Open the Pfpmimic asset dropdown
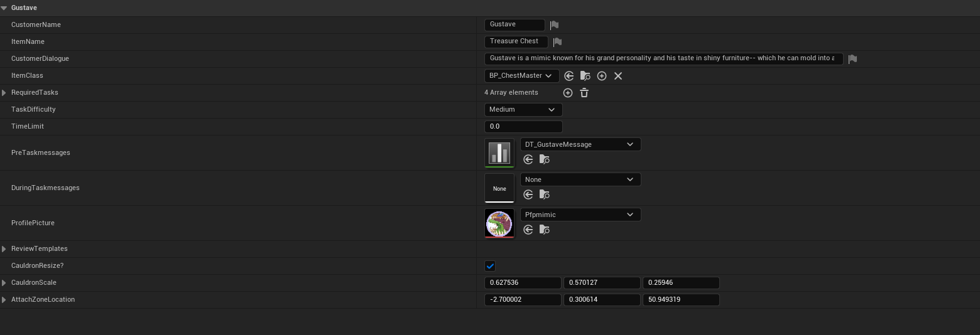 point(580,215)
